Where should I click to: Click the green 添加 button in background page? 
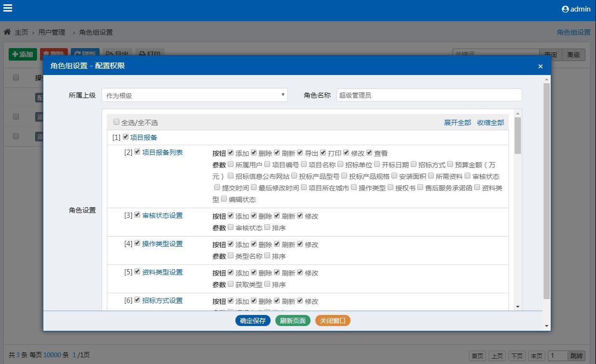tap(23, 54)
